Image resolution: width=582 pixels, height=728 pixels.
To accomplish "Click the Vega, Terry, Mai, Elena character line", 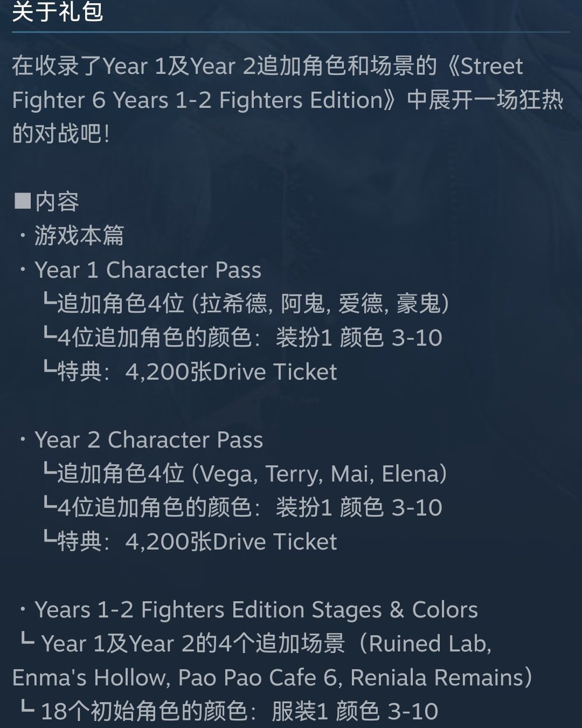I will [x=245, y=473].
